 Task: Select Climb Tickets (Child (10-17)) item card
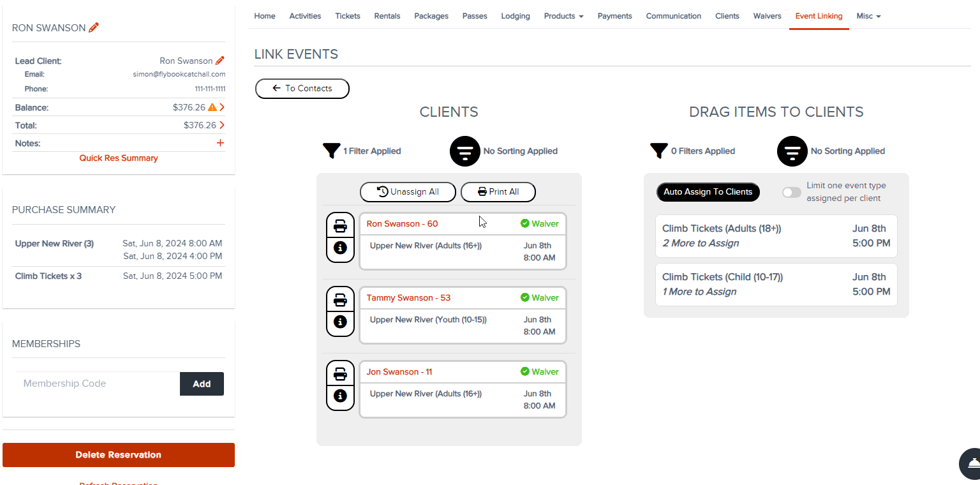(776, 285)
